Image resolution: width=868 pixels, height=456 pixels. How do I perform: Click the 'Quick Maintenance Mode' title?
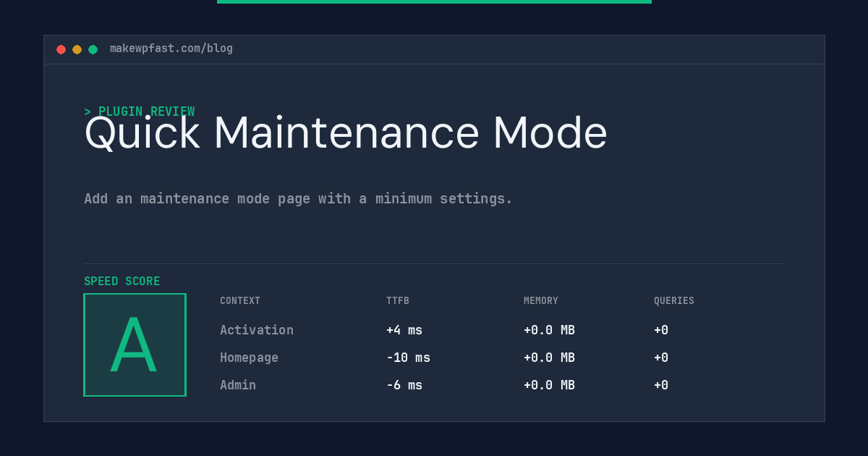[x=346, y=133]
